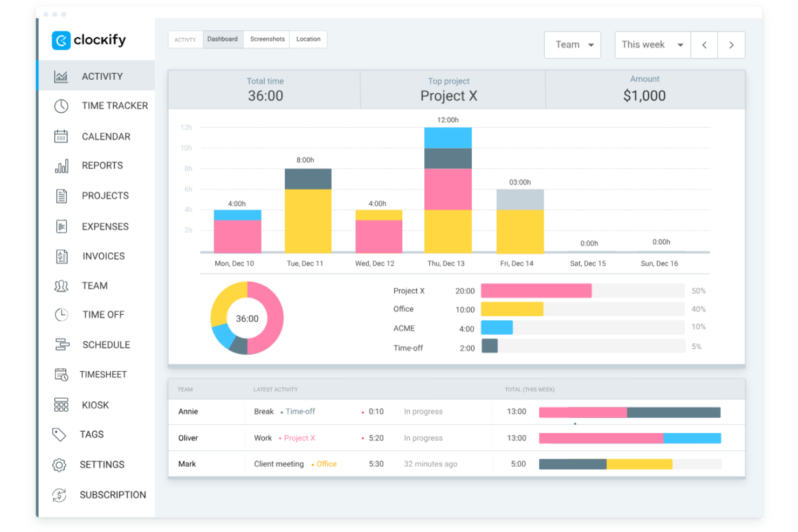Screen dimensions: 798x532
Task: Click the Settings gear icon
Action: pos(59,465)
